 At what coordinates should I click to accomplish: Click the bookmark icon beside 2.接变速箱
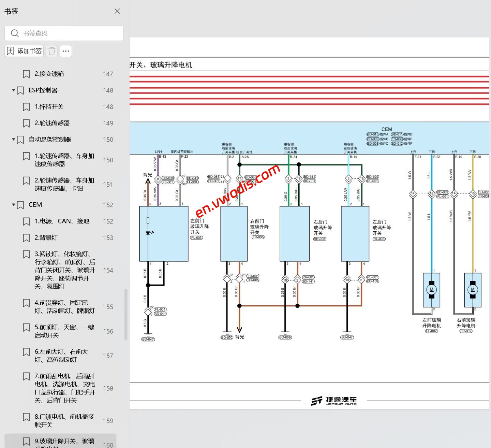27,73
